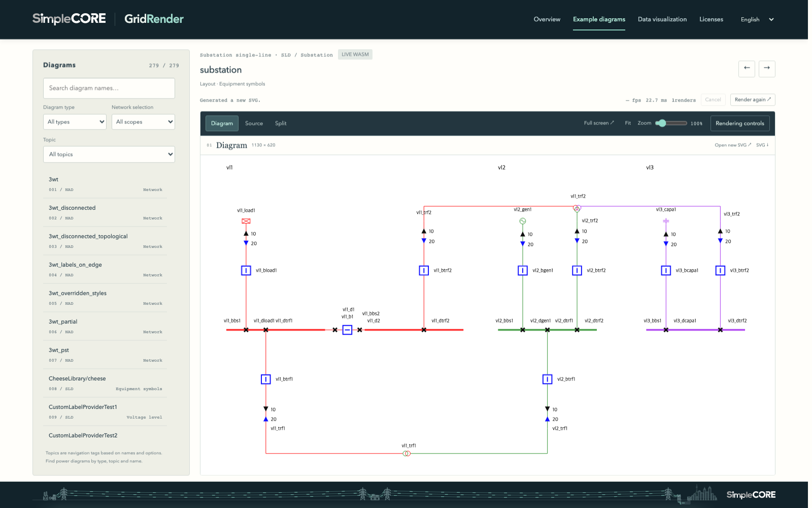Open the Rendering controls panel
812x508 pixels.
[740, 123]
